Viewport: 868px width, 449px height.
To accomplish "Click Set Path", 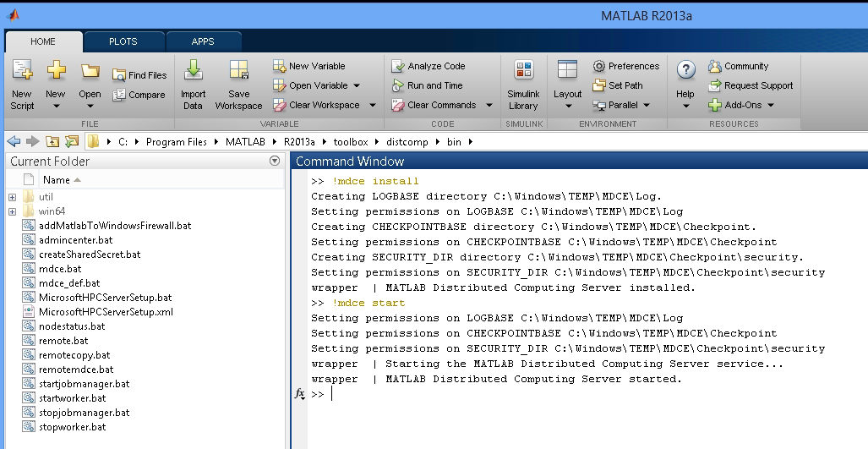I will tap(618, 85).
